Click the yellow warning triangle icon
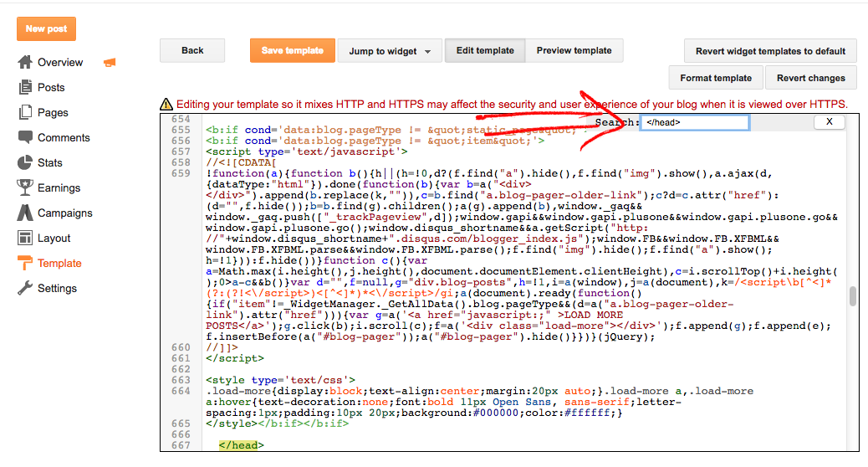The image size is (868, 467). (166, 104)
